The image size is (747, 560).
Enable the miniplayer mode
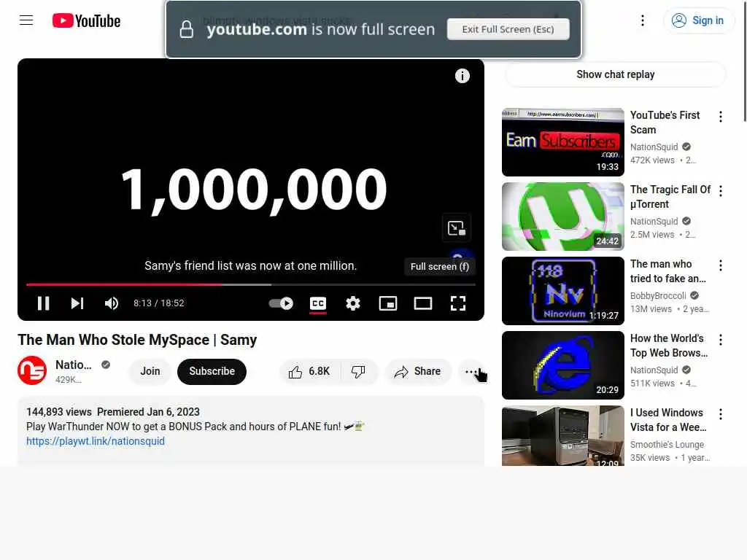pos(388,303)
